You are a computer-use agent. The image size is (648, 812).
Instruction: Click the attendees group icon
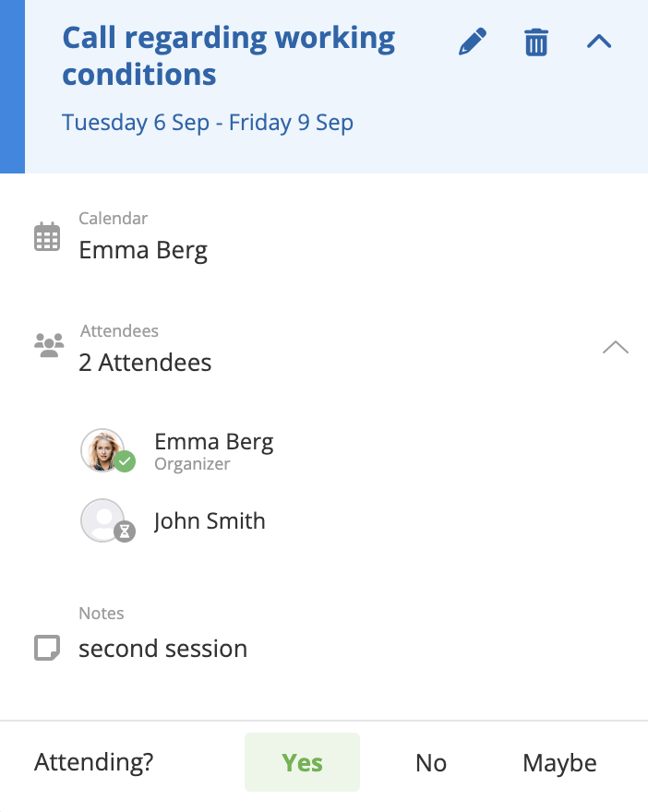(x=48, y=346)
